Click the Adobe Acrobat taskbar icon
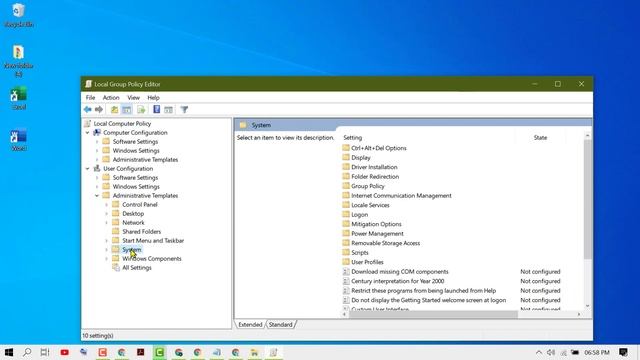The height and width of the screenshot is (360, 640). (x=140, y=352)
